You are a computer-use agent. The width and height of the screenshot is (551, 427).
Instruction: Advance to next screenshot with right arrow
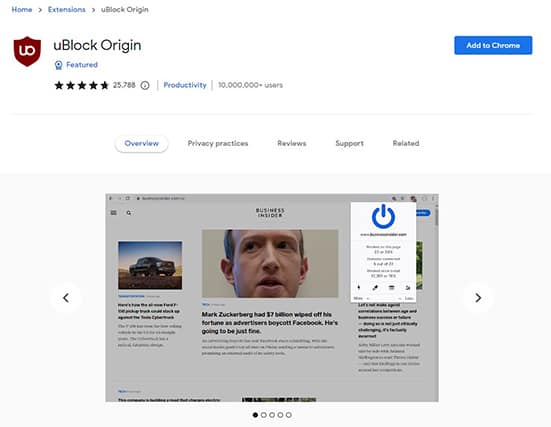[x=478, y=298]
